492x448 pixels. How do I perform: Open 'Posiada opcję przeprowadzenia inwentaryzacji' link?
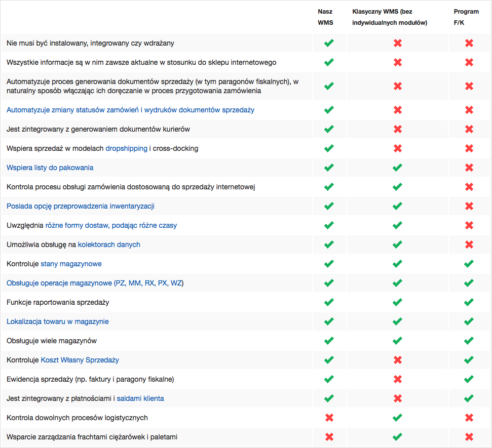pyautogui.click(x=80, y=206)
